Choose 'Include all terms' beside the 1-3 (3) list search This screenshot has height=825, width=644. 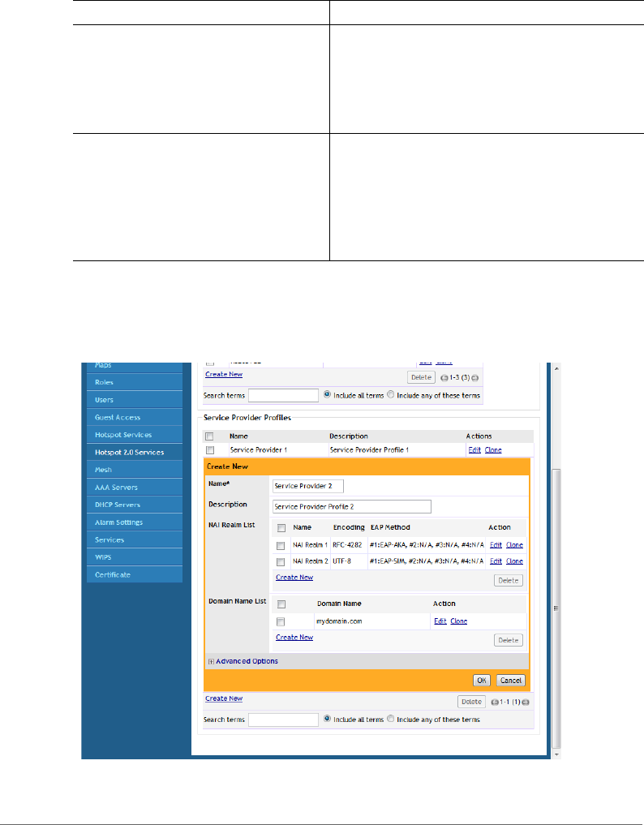coord(327,394)
